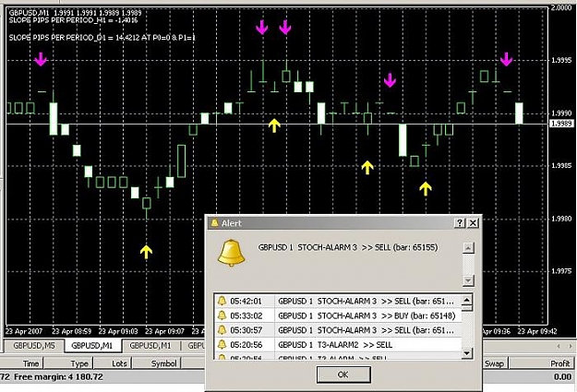Click the SLOPE PIPS PER PERIOD_D1 text
This screenshot has width=577, height=392.
click(x=102, y=38)
